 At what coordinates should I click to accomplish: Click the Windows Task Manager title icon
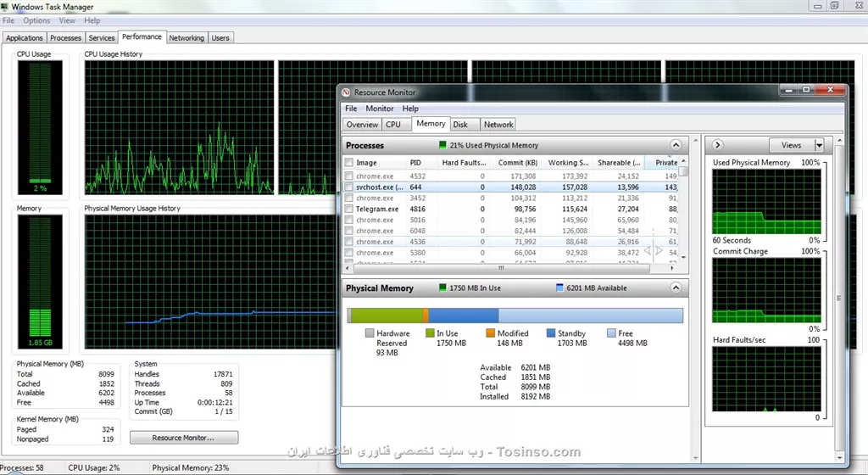click(x=4, y=7)
